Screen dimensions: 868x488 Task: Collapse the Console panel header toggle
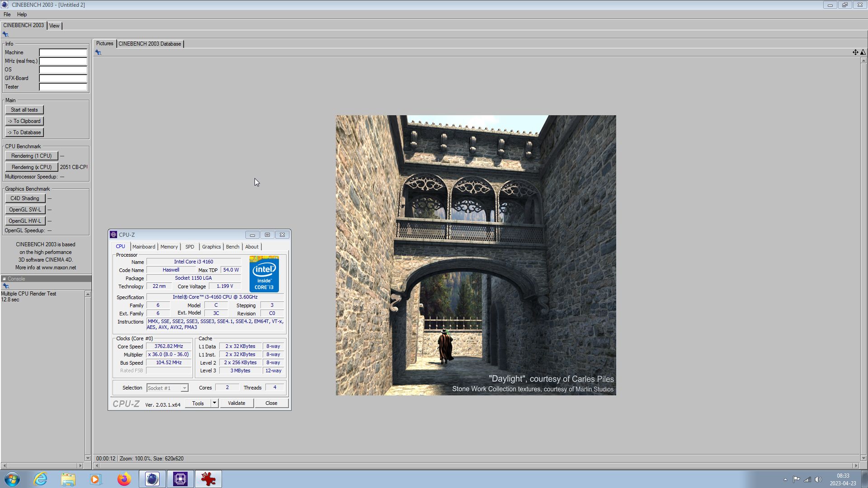click(4, 279)
